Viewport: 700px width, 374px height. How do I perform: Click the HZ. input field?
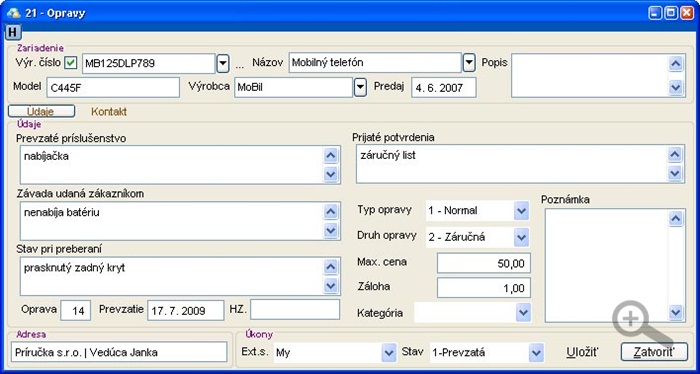click(x=295, y=310)
